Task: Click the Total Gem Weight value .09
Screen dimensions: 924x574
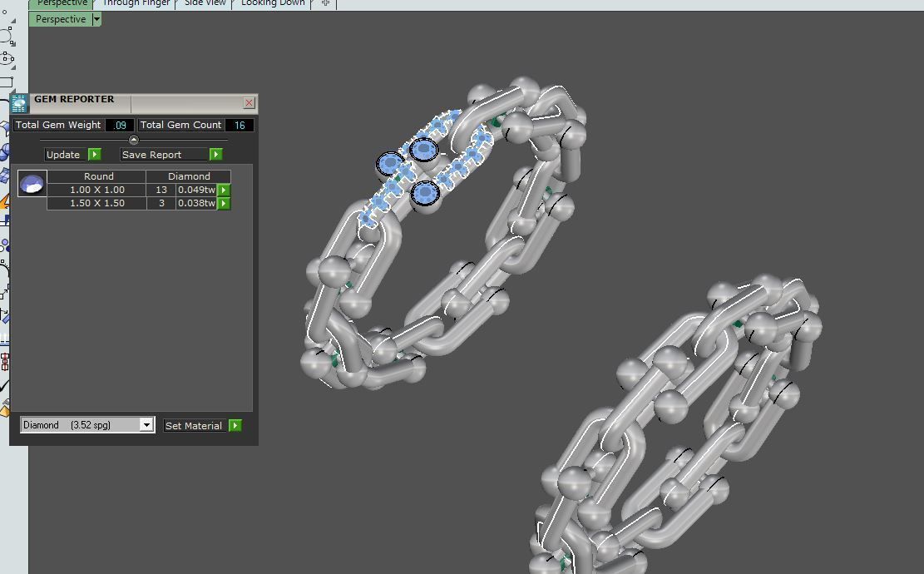Action: point(120,125)
